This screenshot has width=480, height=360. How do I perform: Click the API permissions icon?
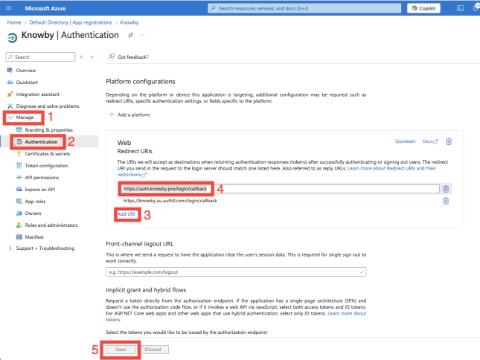click(x=19, y=177)
